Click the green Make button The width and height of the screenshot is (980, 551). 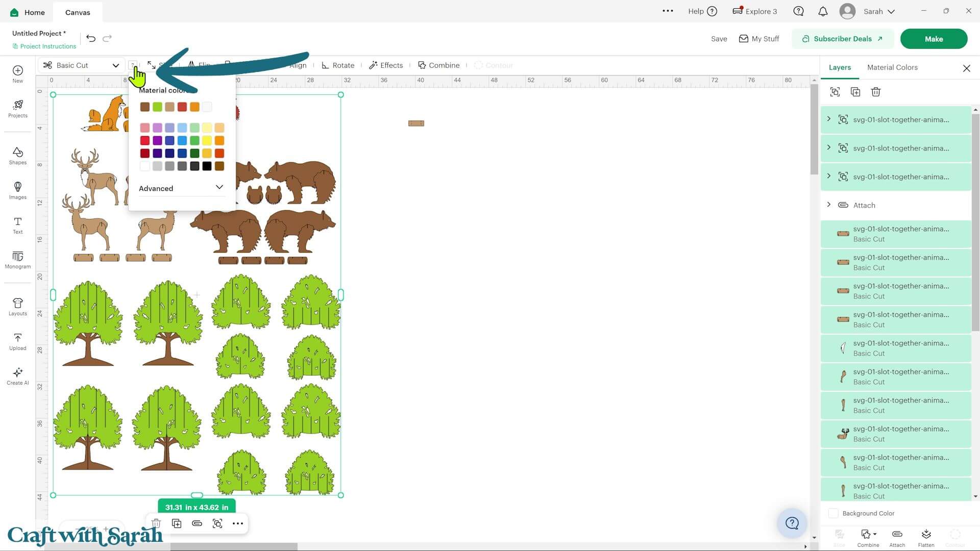tap(934, 39)
